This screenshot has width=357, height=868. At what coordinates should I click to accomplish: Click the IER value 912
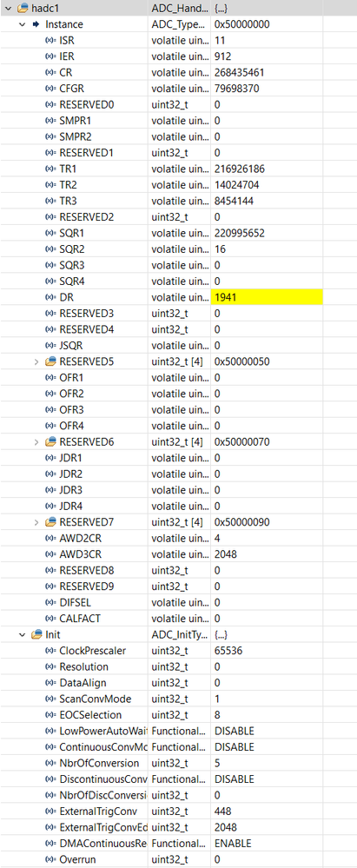point(222,56)
